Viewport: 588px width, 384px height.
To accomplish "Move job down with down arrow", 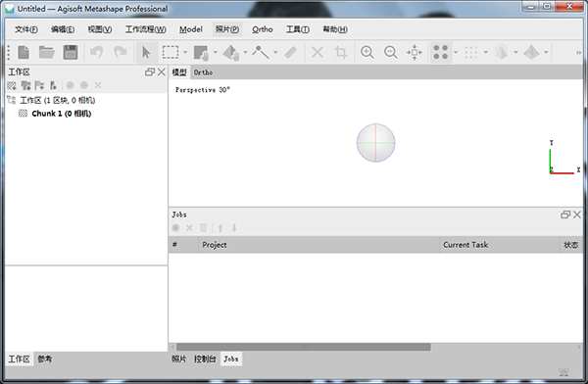I will [x=234, y=227].
